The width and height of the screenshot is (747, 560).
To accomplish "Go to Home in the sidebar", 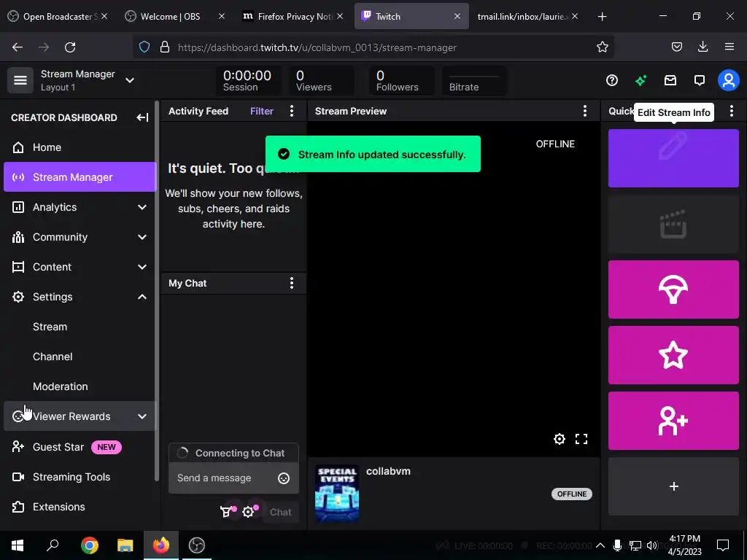I will [x=80, y=147].
